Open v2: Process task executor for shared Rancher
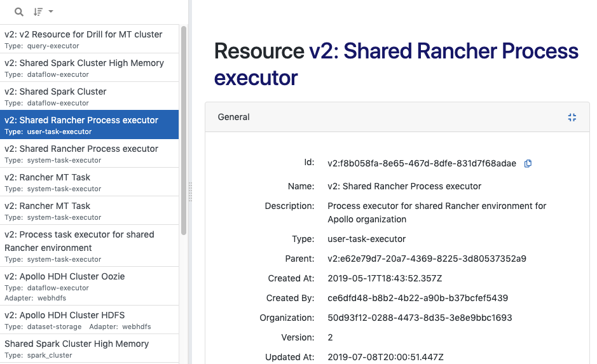Screen dimensions: 597x364 [89, 246]
